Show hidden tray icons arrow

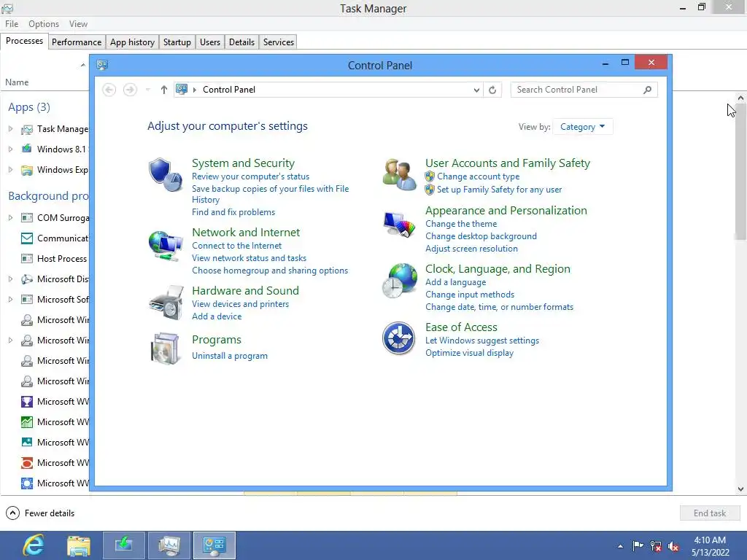[x=620, y=546]
